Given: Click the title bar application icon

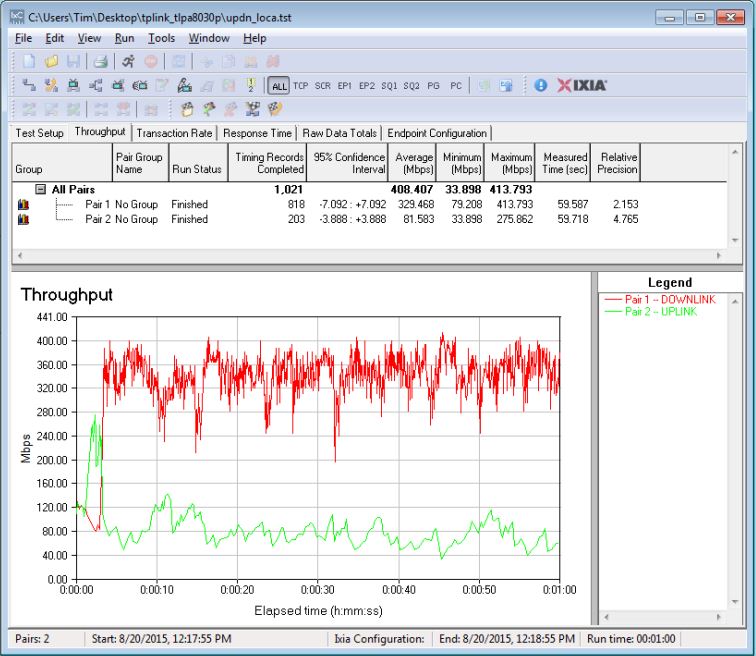Looking at the screenshot, I should [17, 17].
